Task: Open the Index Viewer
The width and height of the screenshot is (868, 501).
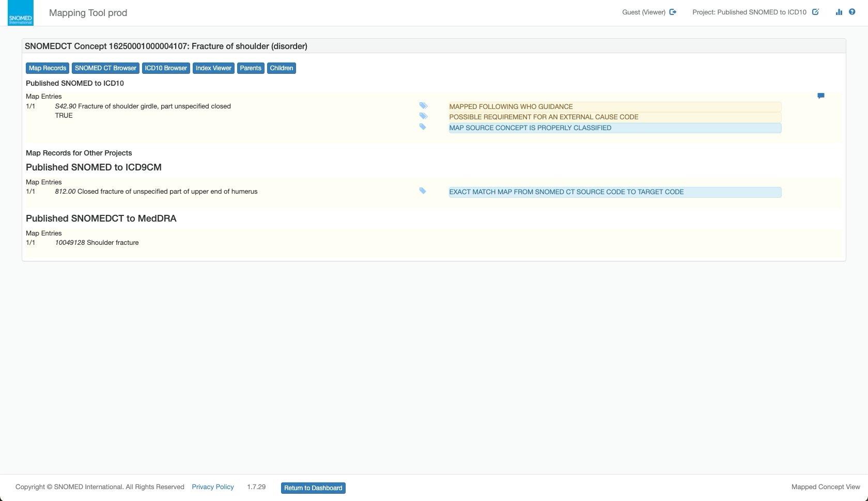Action: coord(213,68)
